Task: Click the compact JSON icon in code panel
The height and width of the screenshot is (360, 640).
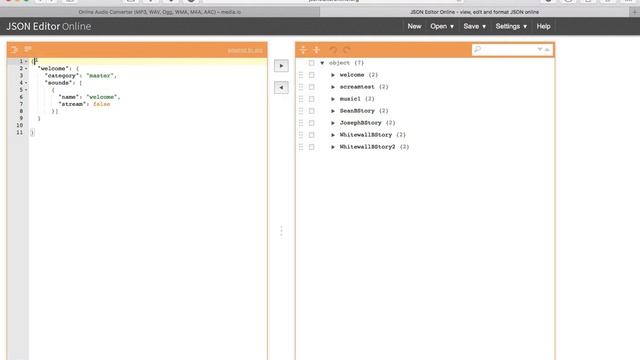Action: click(x=28, y=49)
